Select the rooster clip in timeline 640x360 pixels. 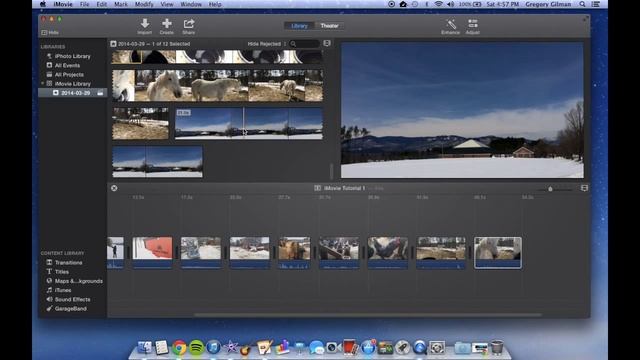pyautogui.click(x=388, y=253)
